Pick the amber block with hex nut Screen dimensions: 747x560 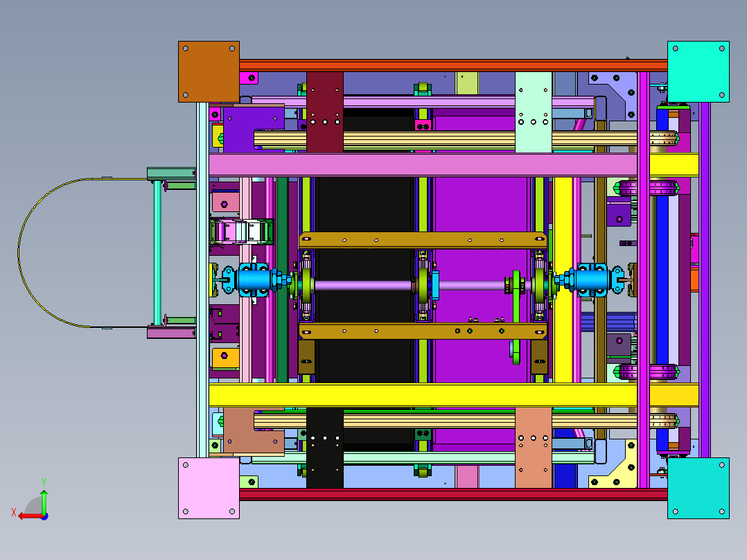click(225, 358)
